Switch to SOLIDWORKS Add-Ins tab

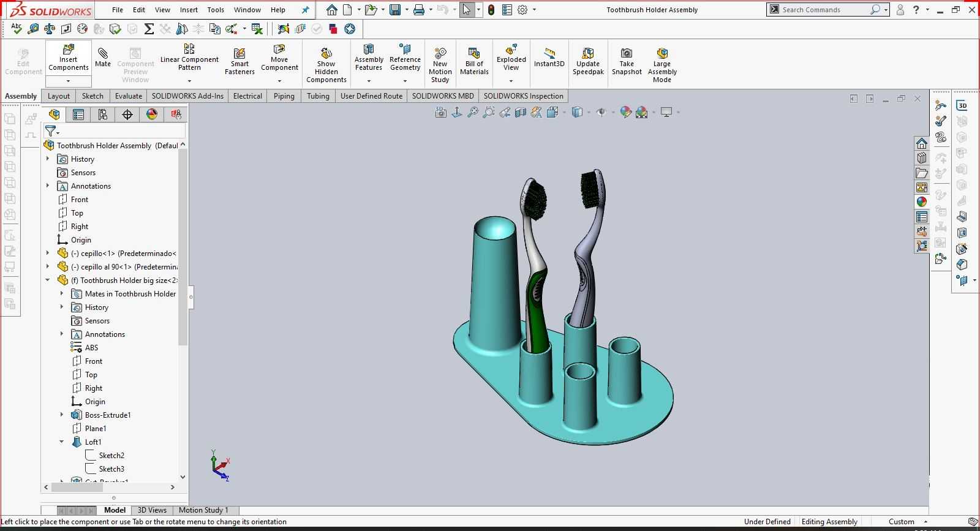[187, 96]
